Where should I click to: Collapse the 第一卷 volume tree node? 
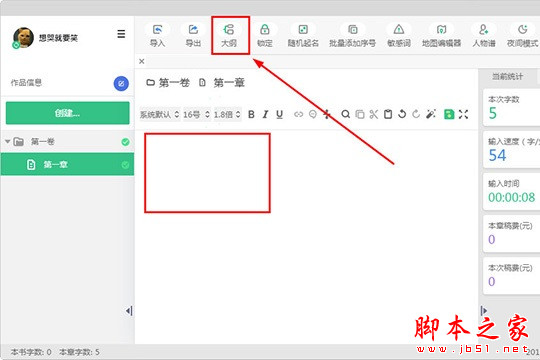(8, 142)
